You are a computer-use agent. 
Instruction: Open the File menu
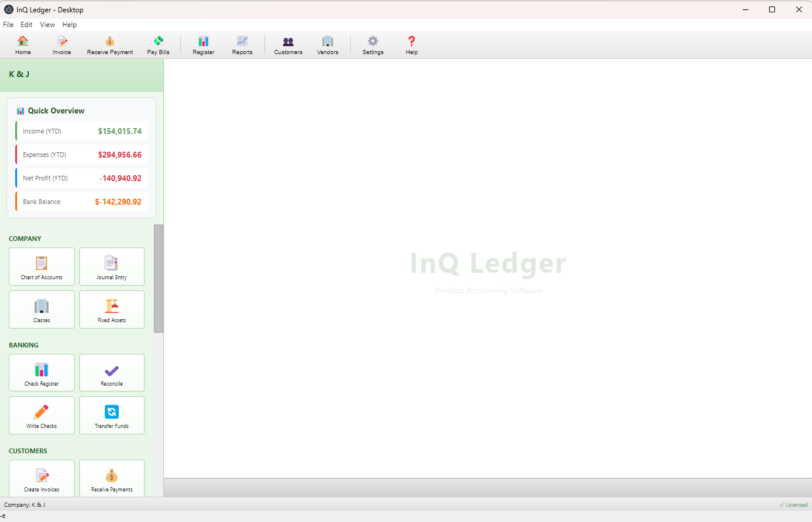[8, 25]
